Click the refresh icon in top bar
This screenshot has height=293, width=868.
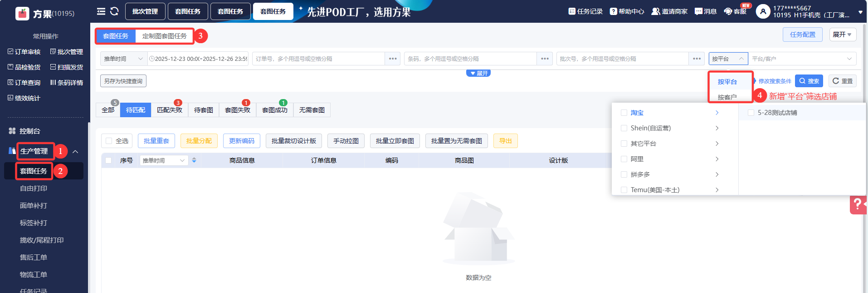click(114, 11)
